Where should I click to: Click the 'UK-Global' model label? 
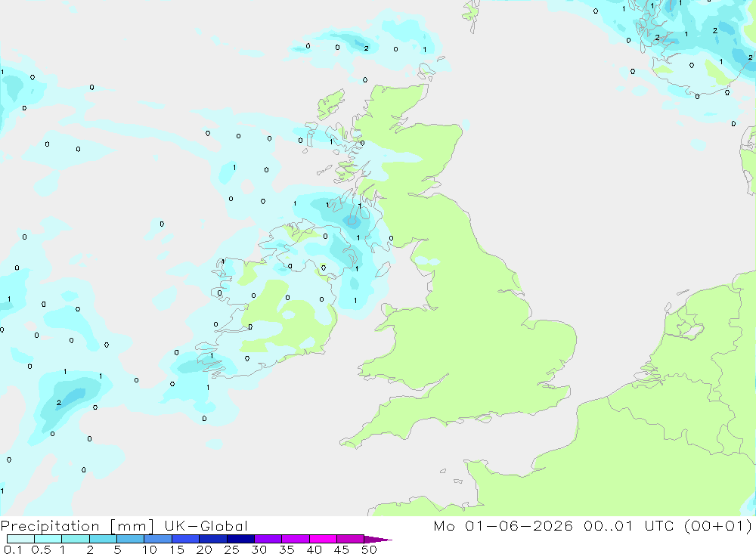pos(206,526)
